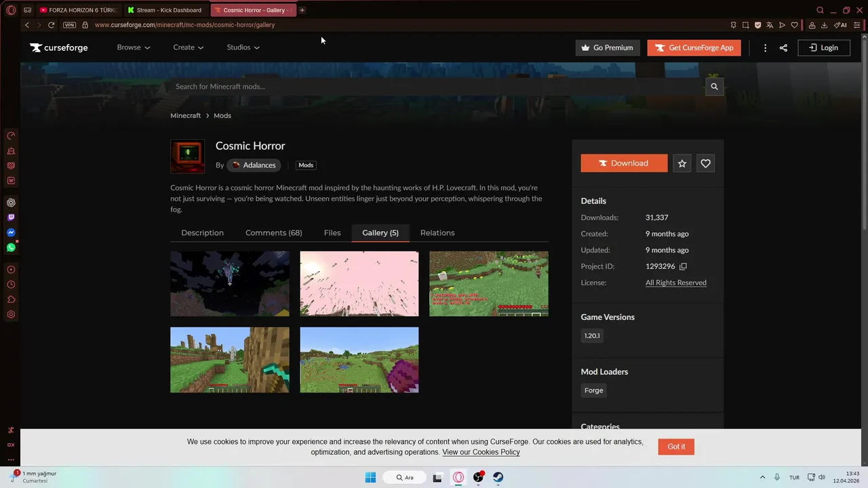Click the Mods category tag

306,165
